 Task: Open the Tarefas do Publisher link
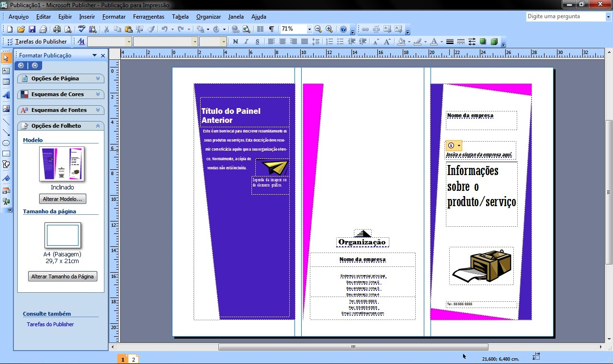(x=50, y=324)
